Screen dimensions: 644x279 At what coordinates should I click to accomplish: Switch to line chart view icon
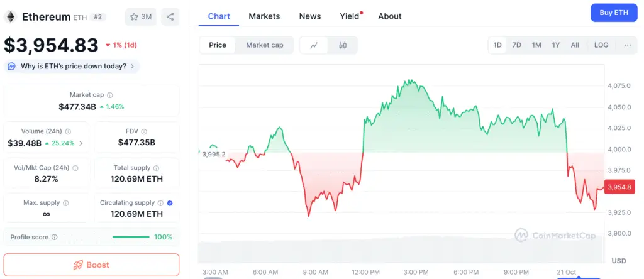click(x=314, y=45)
